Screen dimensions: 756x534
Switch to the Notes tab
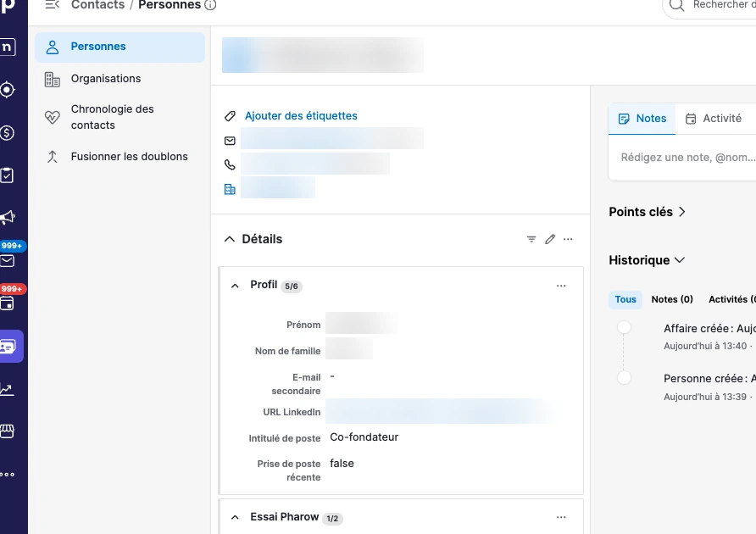[x=642, y=119]
